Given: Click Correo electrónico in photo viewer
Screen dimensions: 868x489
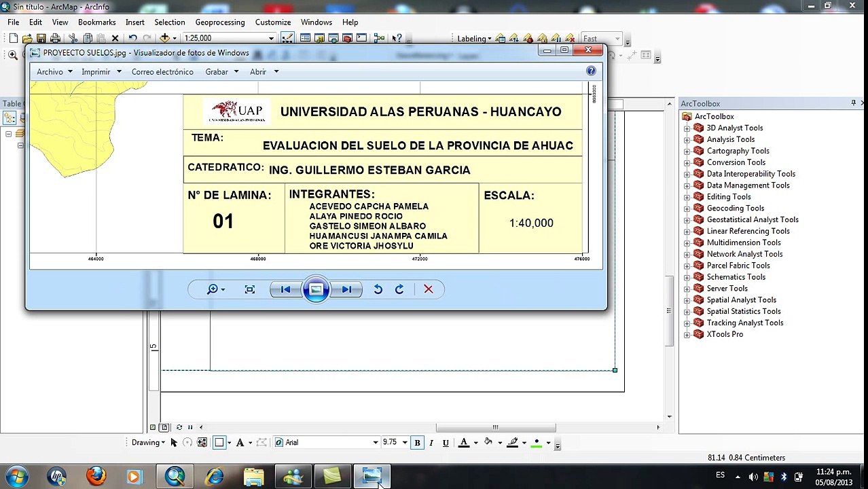Looking at the screenshot, I should 162,71.
